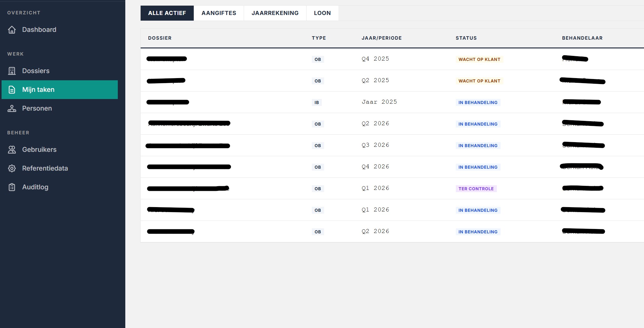The height and width of the screenshot is (328, 644).
Task: Sort by the Behandelaar column header
Action: click(582, 38)
